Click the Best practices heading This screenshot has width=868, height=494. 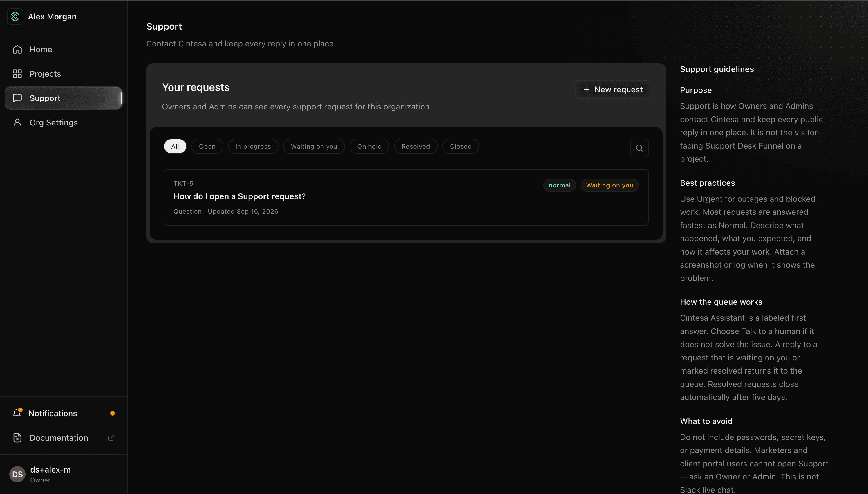coord(707,183)
